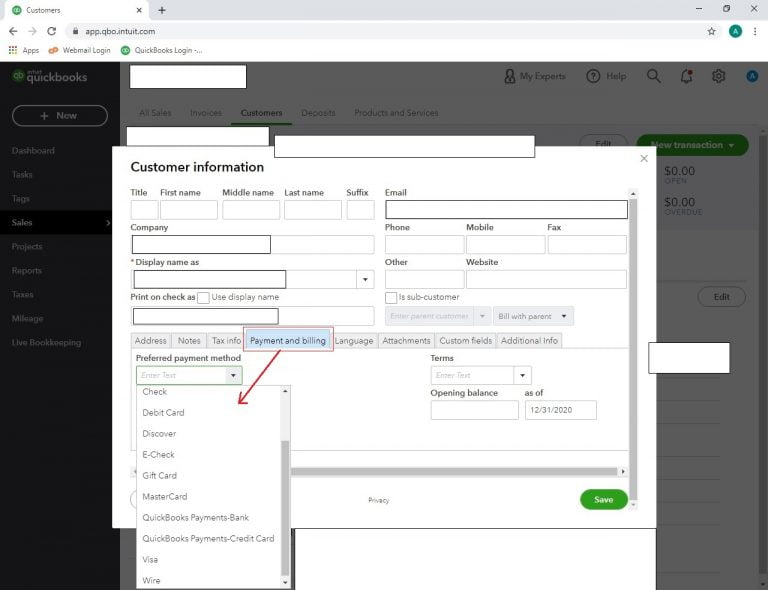This screenshot has width=768, height=590.
Task: Reload the page with refresh icon
Action: click(x=51, y=31)
